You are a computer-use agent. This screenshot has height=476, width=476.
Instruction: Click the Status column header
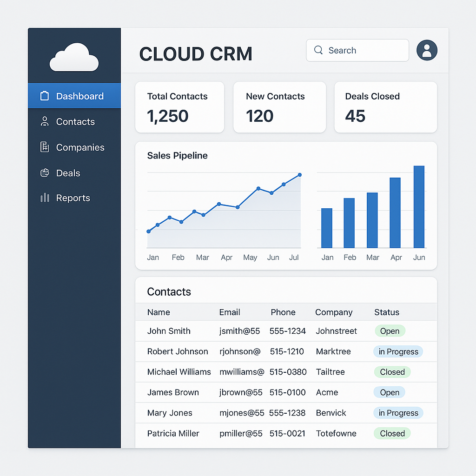click(386, 312)
